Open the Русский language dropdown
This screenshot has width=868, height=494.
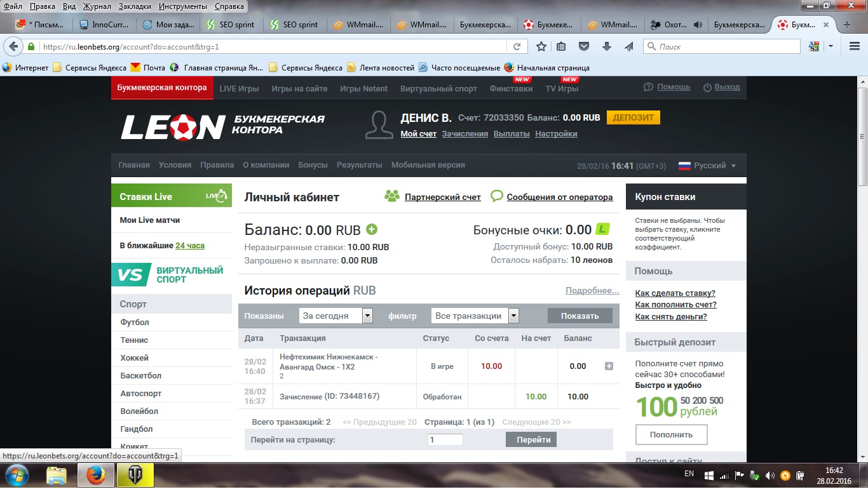[x=708, y=166]
